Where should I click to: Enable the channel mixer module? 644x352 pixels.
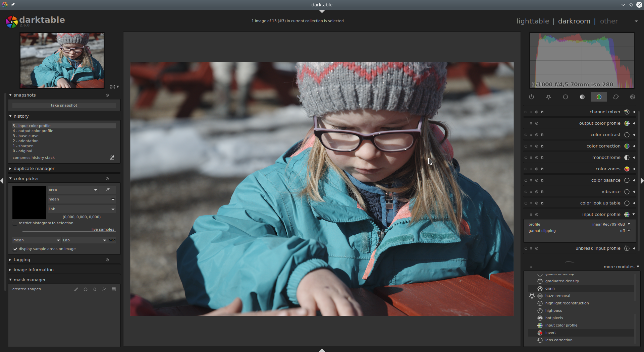(526, 112)
